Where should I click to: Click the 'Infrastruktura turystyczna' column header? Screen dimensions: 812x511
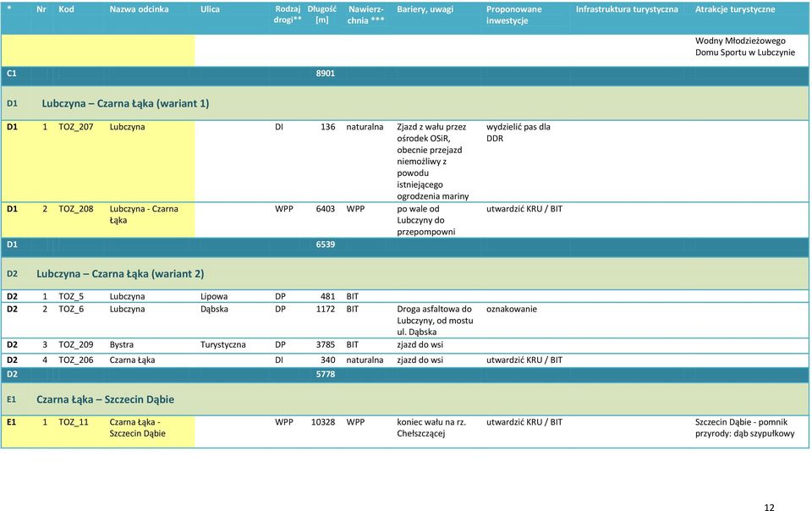627,9
